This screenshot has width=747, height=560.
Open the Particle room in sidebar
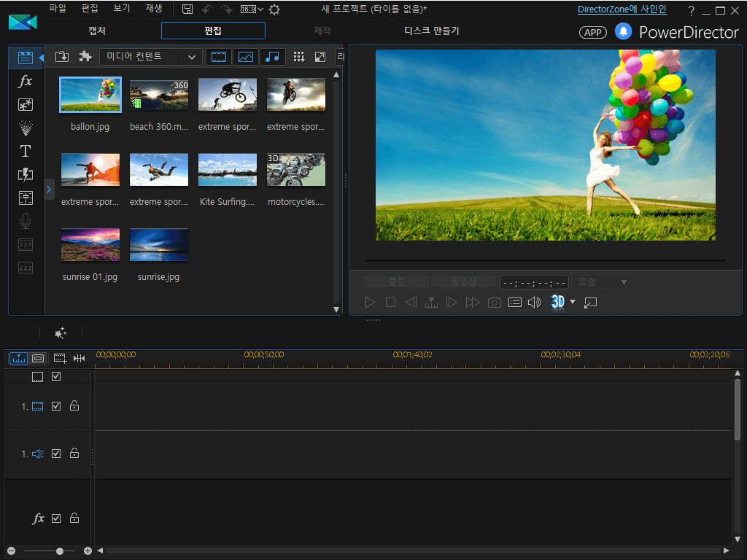coord(25,128)
